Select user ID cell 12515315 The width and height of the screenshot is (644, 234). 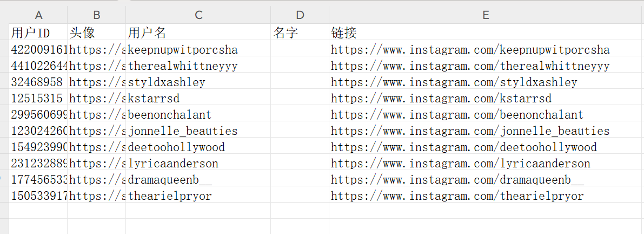point(38,99)
